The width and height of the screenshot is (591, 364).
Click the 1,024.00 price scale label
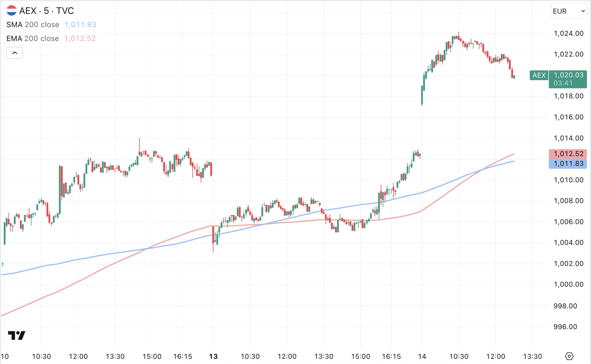568,33
